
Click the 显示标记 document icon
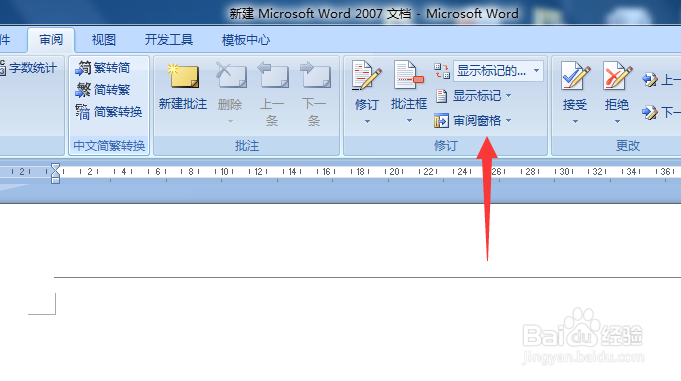(x=441, y=96)
